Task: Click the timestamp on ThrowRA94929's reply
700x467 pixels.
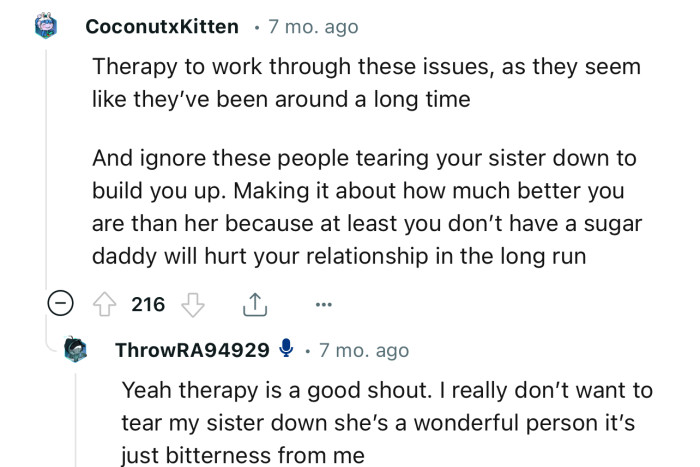Action: (363, 350)
